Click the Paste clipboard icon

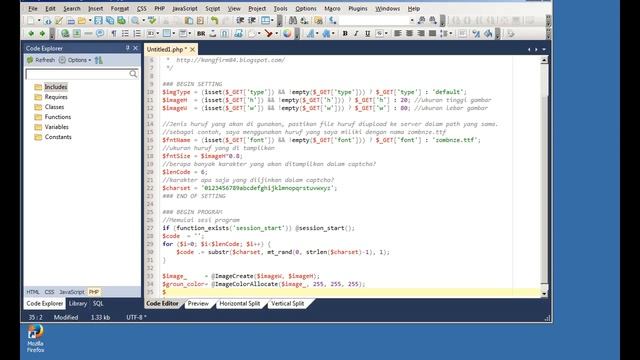(x=189, y=20)
